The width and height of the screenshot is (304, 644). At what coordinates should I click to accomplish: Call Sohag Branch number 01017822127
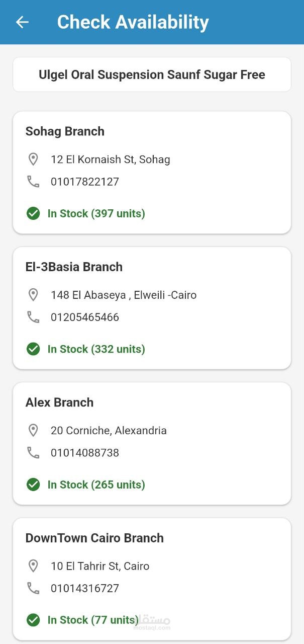[85, 182]
